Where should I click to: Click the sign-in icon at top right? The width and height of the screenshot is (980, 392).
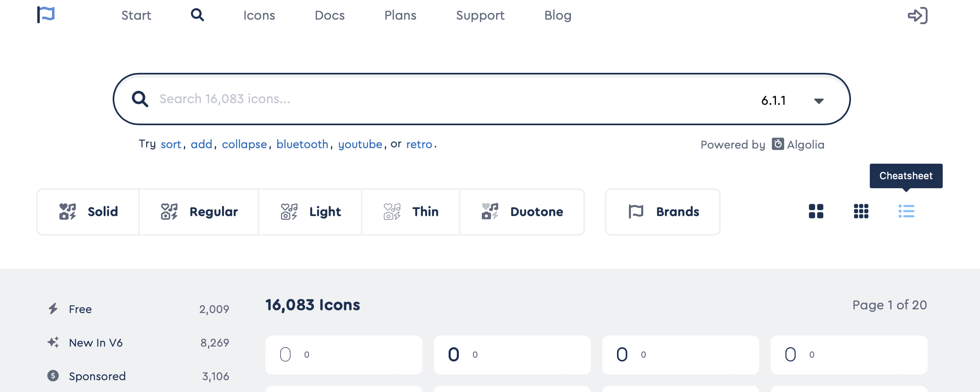(919, 16)
